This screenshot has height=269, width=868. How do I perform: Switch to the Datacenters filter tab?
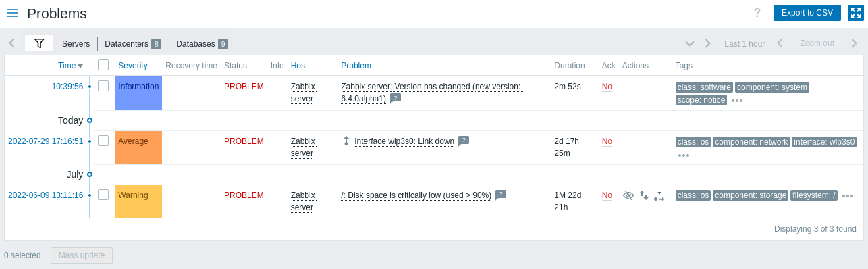pos(132,43)
